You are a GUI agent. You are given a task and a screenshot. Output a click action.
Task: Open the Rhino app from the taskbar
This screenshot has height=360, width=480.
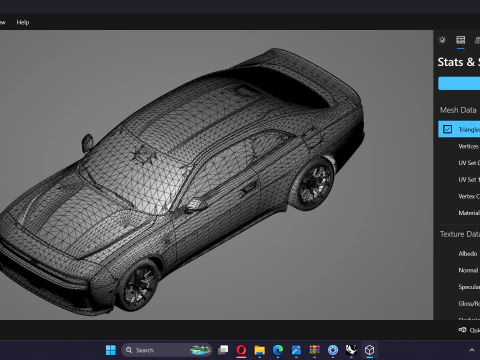coord(351,350)
